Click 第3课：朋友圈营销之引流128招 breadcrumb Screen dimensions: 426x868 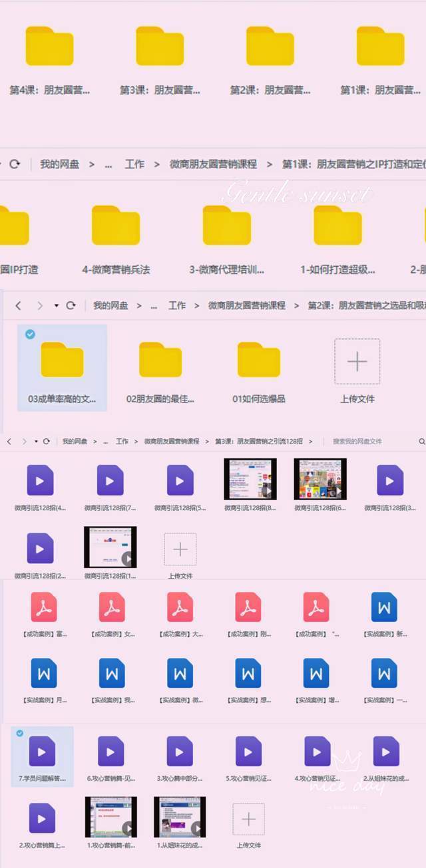click(259, 441)
